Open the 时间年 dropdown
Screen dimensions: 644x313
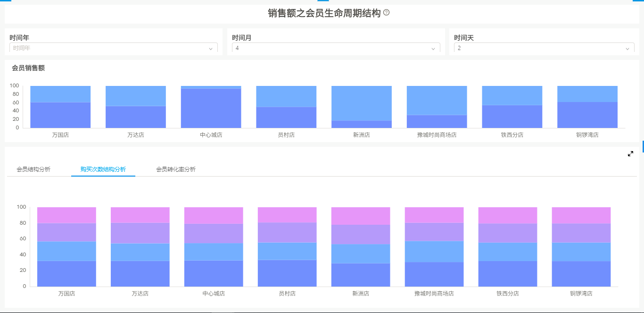pyautogui.click(x=113, y=48)
